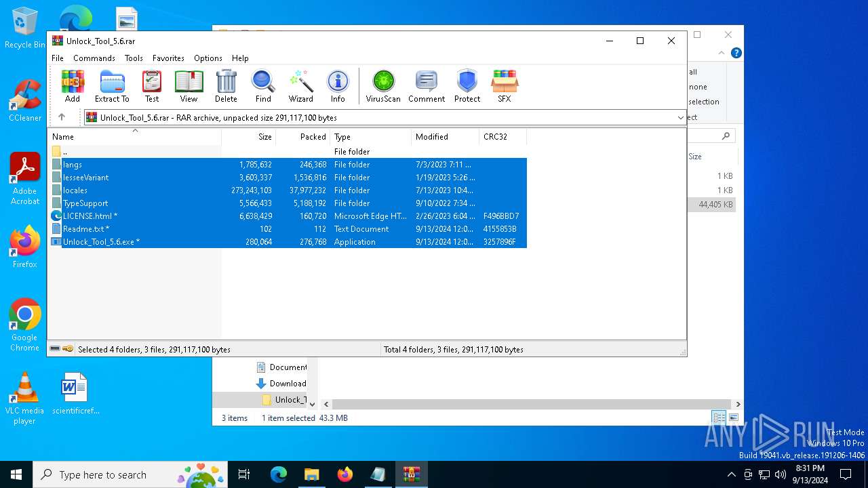This screenshot has width=868, height=488.
Task: Open Task View from the taskbar
Action: [x=244, y=474]
